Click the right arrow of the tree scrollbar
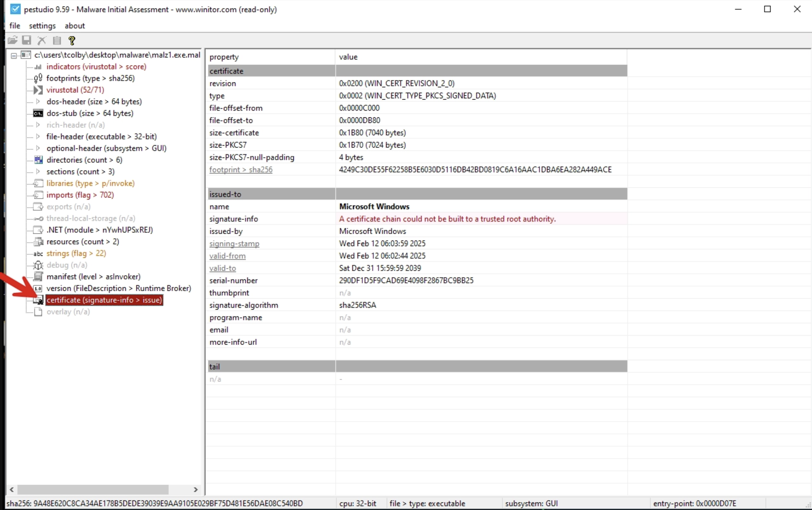Viewport: 812px width, 510px height. click(196, 489)
